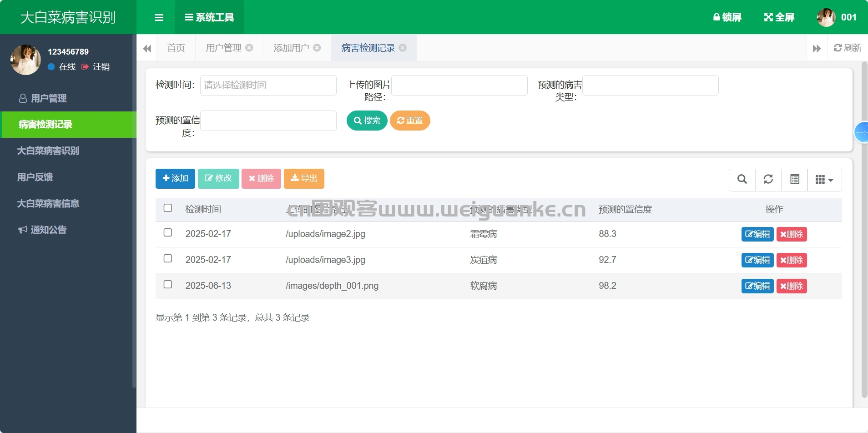This screenshot has width=868, height=433.
Task: Switch to the 添加用户 tab
Action: 291,48
